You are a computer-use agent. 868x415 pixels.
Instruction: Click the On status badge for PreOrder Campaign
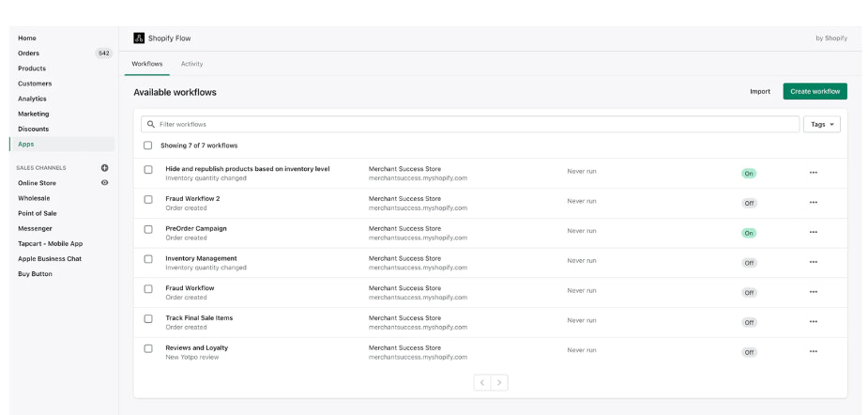point(749,233)
